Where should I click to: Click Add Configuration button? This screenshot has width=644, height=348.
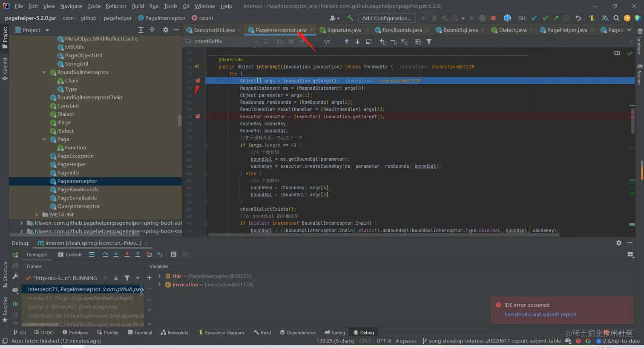387,18
